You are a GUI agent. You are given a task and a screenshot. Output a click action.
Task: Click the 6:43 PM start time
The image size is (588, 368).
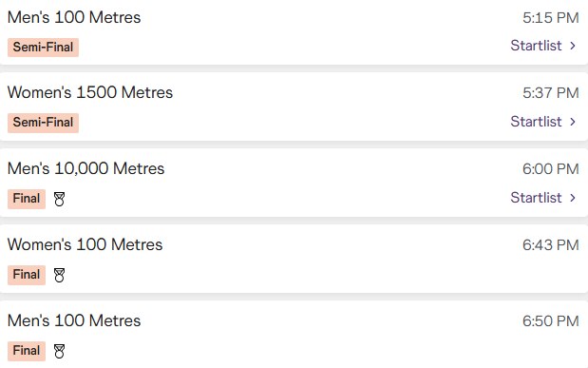tap(551, 245)
